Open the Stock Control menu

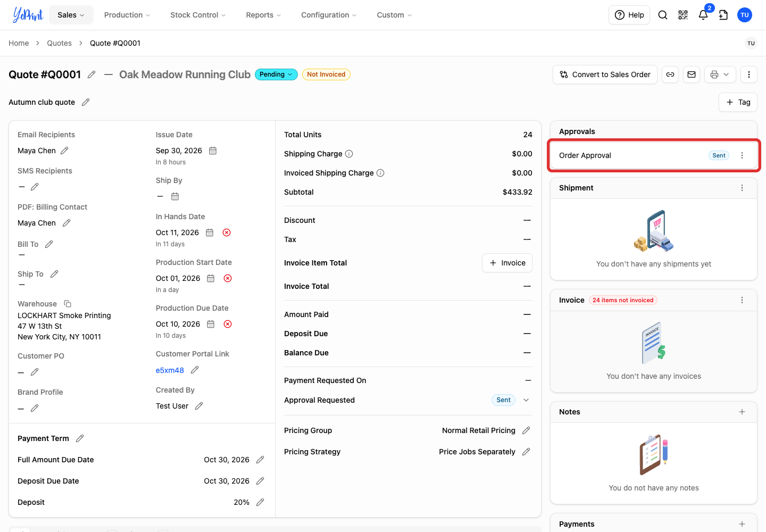point(198,15)
